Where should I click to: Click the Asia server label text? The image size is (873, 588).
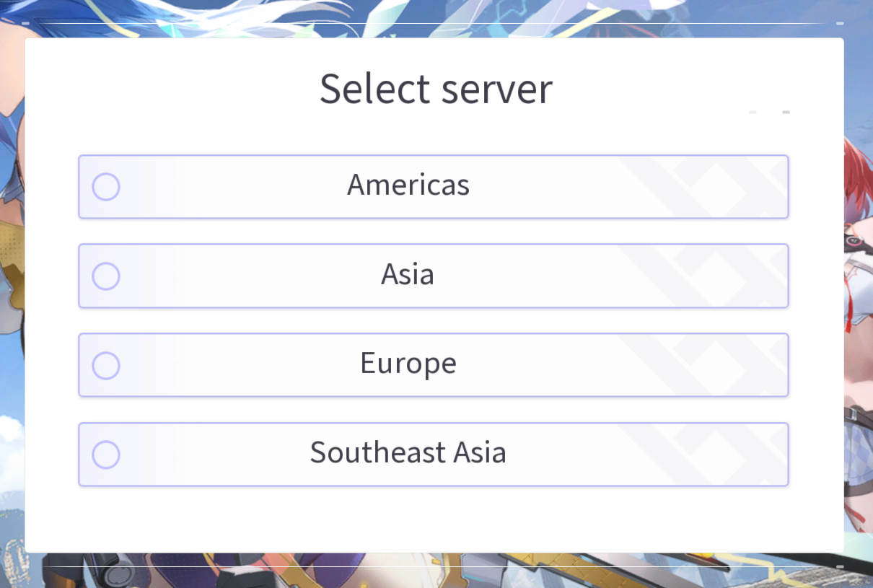coord(408,275)
